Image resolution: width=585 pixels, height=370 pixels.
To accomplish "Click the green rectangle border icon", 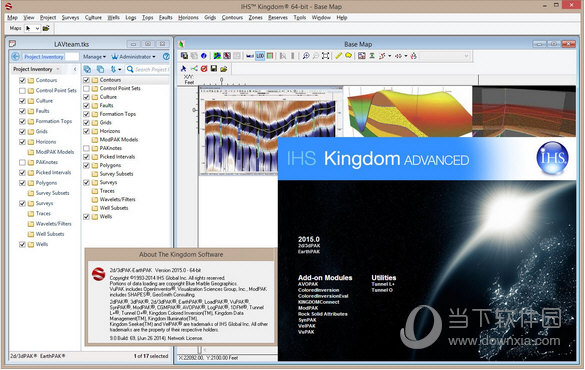I will [x=270, y=56].
